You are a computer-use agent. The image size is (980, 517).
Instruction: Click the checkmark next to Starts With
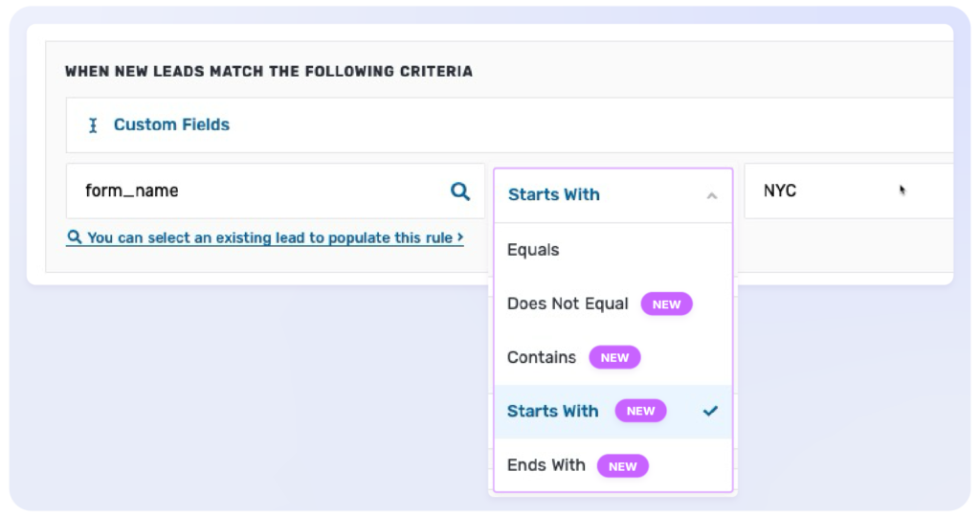click(710, 411)
